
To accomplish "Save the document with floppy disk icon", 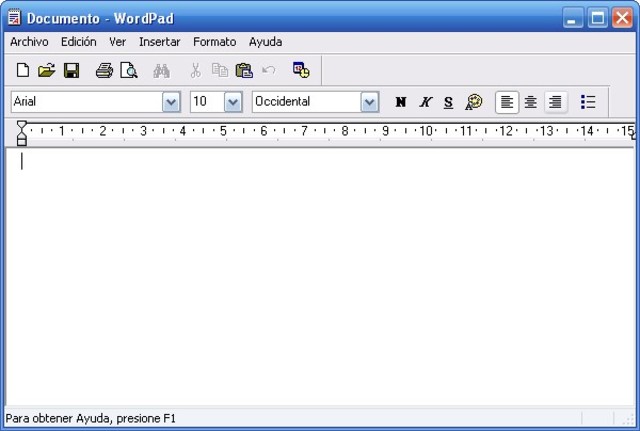I will click(x=71, y=70).
